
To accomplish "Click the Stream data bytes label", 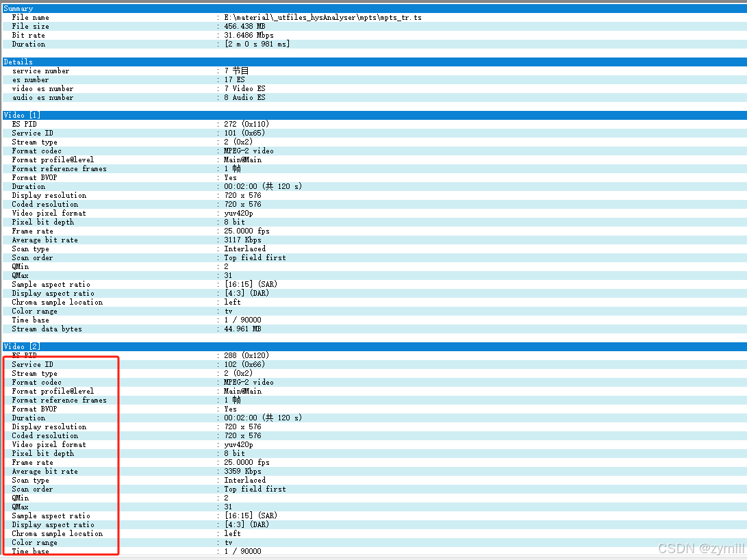I will [47, 329].
